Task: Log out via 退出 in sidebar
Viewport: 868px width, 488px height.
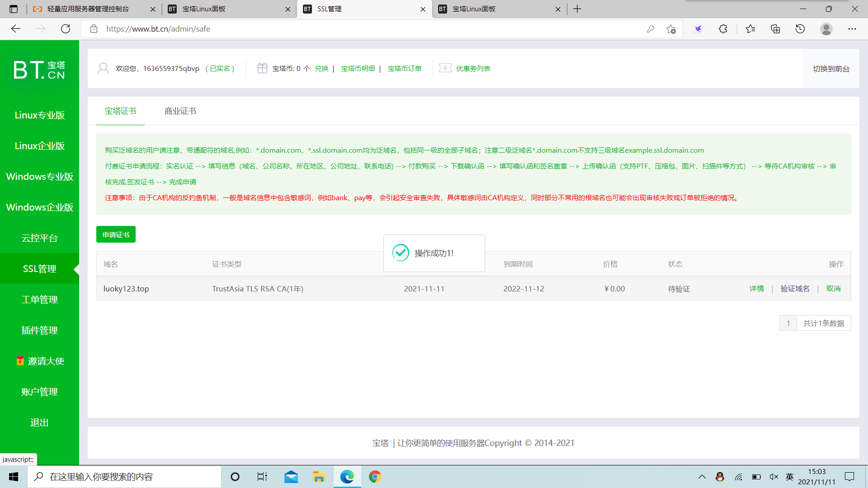Action: coord(39,422)
